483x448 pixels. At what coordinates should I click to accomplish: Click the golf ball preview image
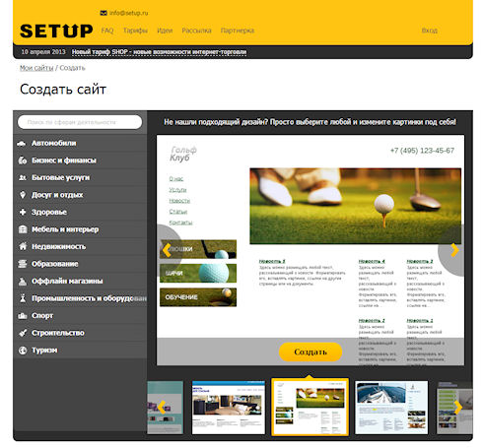click(355, 206)
